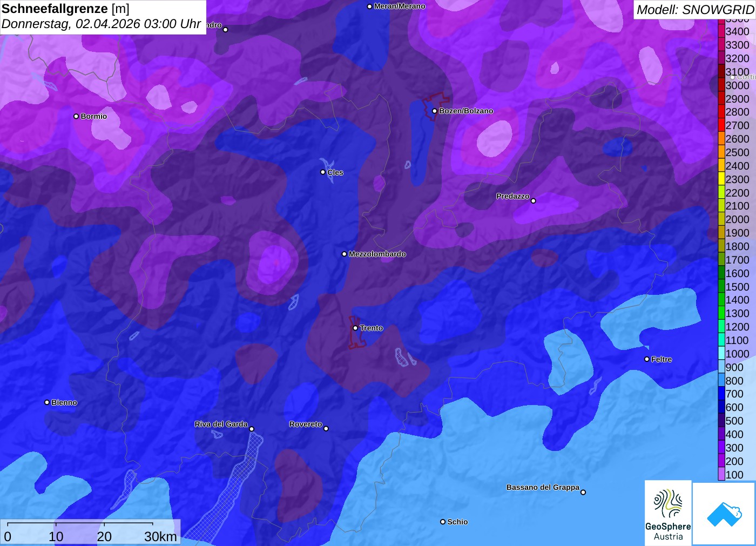Click the Riva del Garda label text
The width and height of the screenshot is (756, 546).
pos(221,424)
